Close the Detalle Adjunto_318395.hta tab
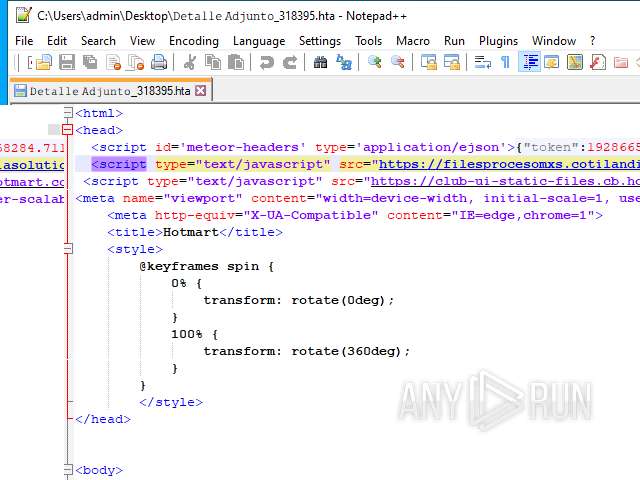The image size is (640, 480). (x=200, y=91)
